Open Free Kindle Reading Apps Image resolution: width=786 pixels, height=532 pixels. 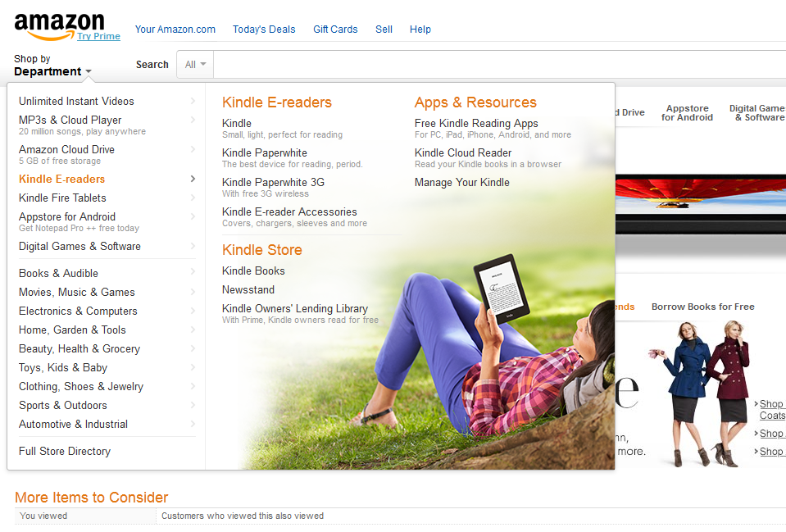(476, 123)
